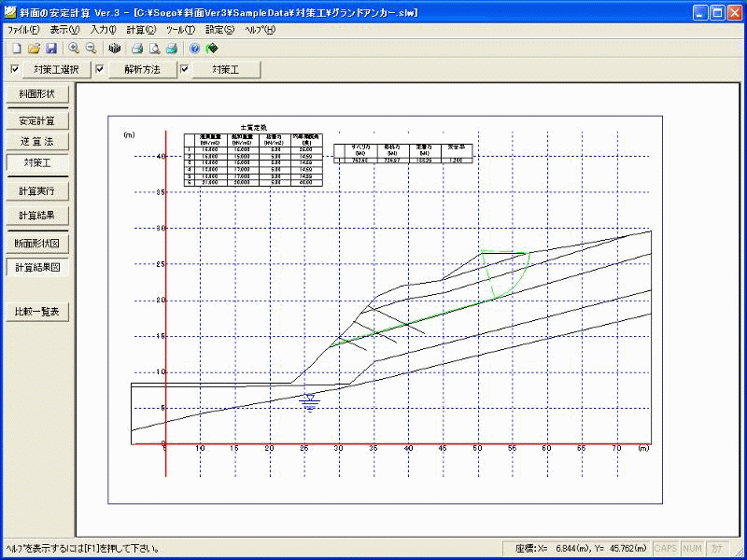The width and height of the screenshot is (747, 560).
Task: Click the Zoom out magnifier icon
Action: click(x=92, y=48)
